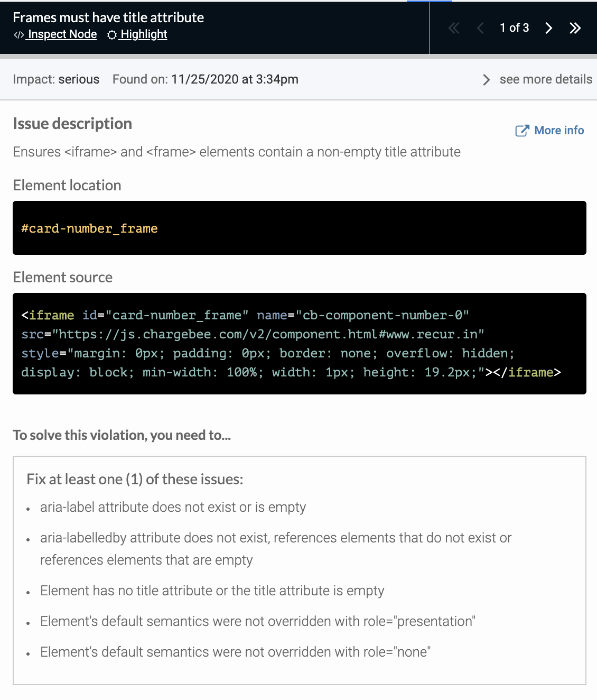Open the More info link
This screenshot has width=597, height=700.
[558, 130]
